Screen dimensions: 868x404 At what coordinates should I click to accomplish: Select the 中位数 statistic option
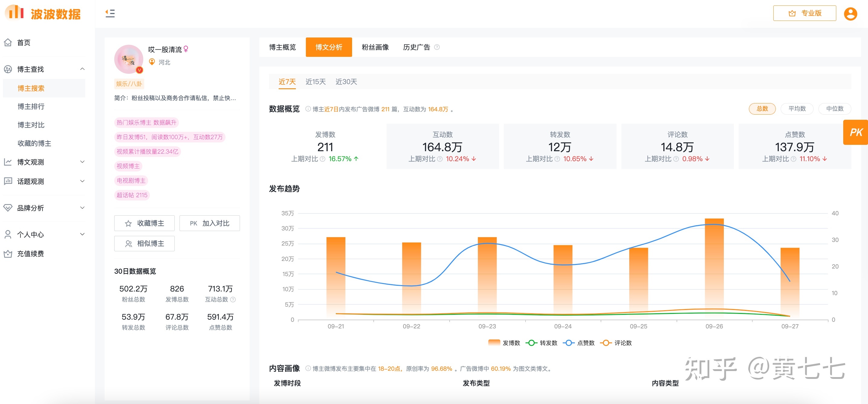click(x=834, y=109)
